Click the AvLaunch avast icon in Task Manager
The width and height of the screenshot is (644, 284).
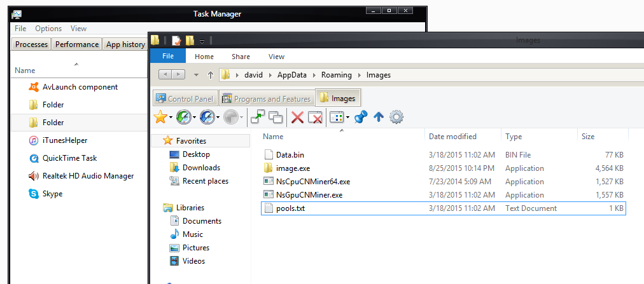pos(34,87)
